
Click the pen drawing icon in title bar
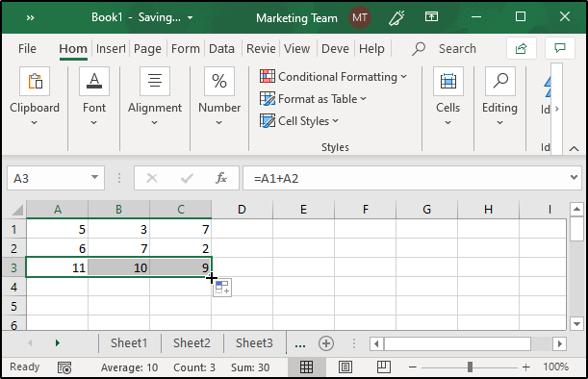pyautogui.click(x=396, y=17)
